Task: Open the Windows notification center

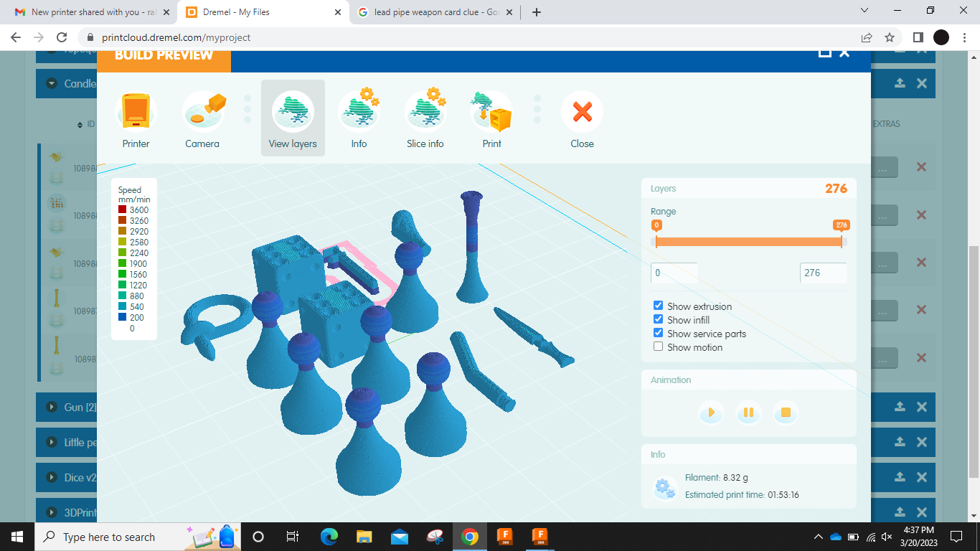Action: pyautogui.click(x=956, y=536)
